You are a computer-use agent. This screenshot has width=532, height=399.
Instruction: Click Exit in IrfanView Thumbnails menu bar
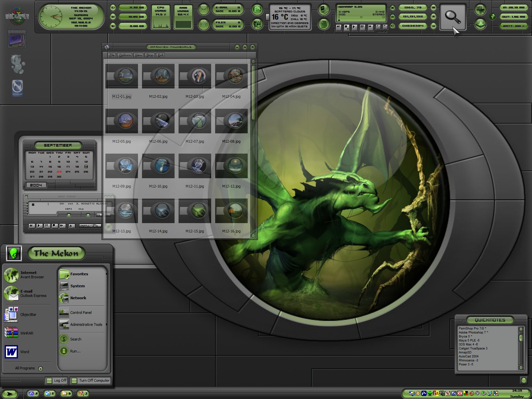point(161,55)
